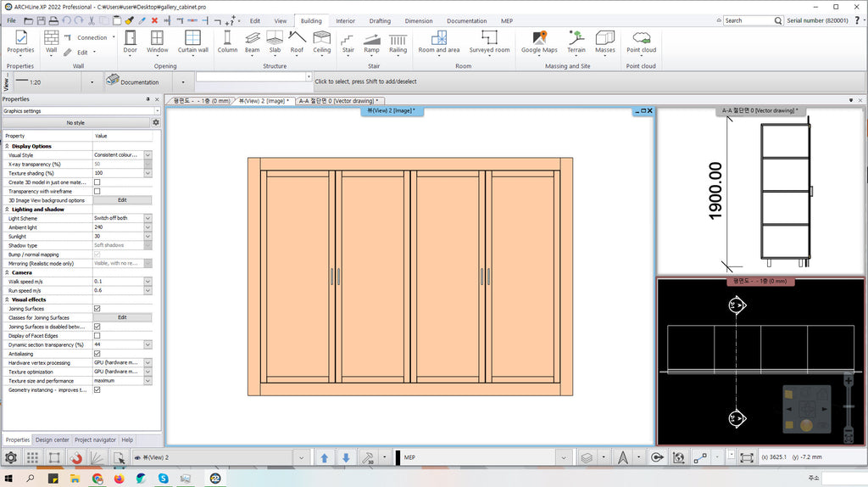The height and width of the screenshot is (487, 868).
Task: Select the Wall tool in ribbon
Action: [x=51, y=41]
